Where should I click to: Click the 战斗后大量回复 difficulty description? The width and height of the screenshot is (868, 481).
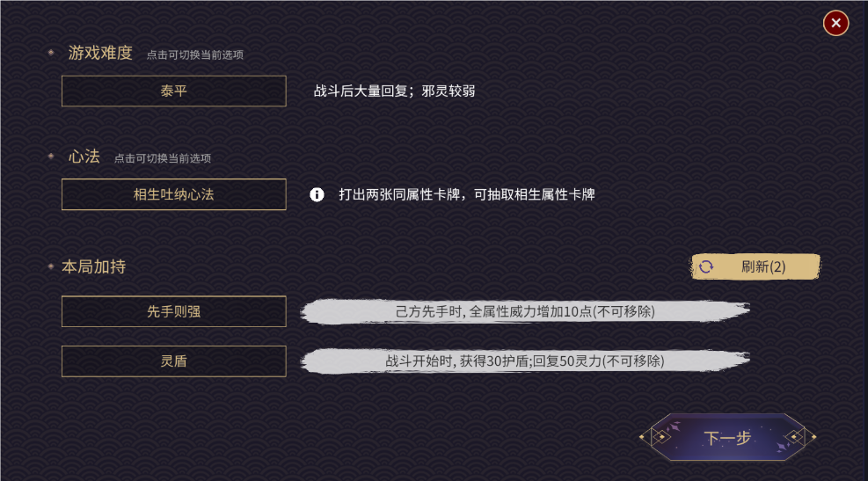pyautogui.click(x=394, y=91)
